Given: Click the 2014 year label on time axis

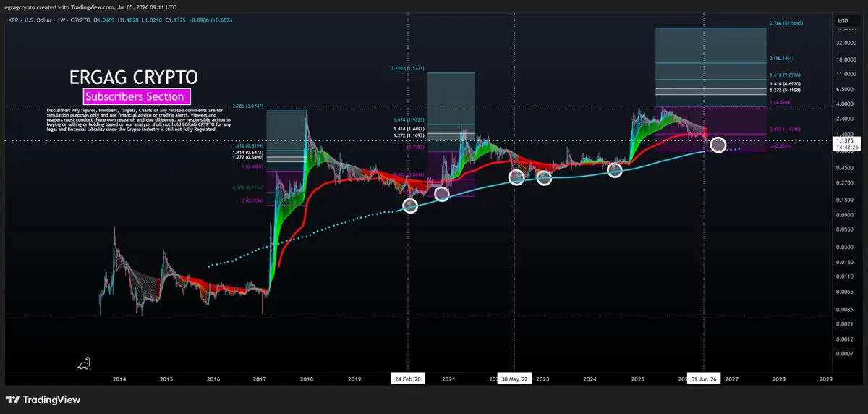Looking at the screenshot, I should pyautogui.click(x=119, y=379).
